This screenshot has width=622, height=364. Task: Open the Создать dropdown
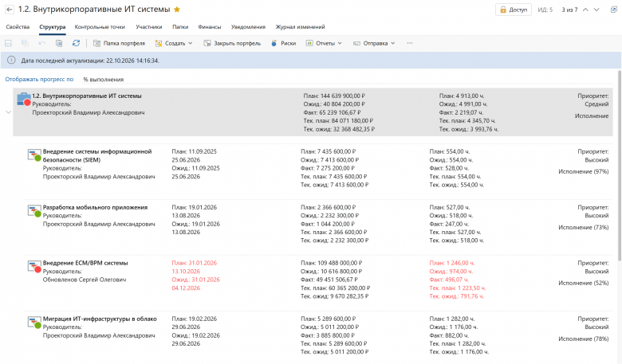(174, 43)
